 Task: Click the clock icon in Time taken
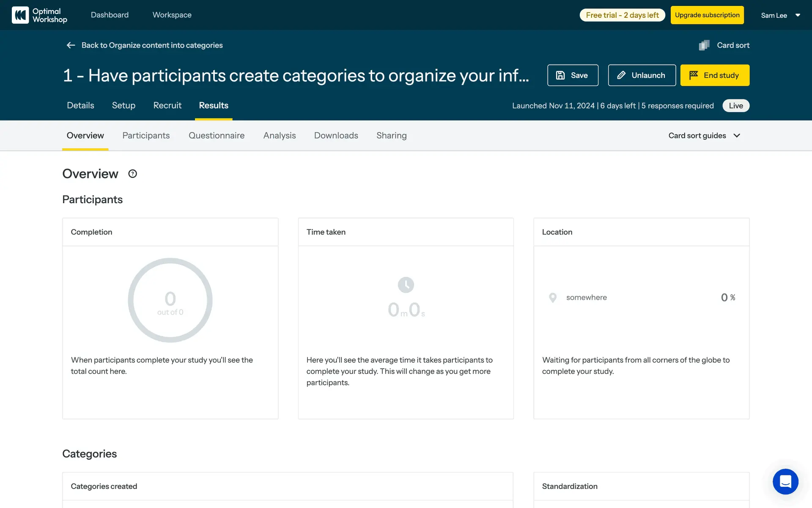(x=406, y=285)
